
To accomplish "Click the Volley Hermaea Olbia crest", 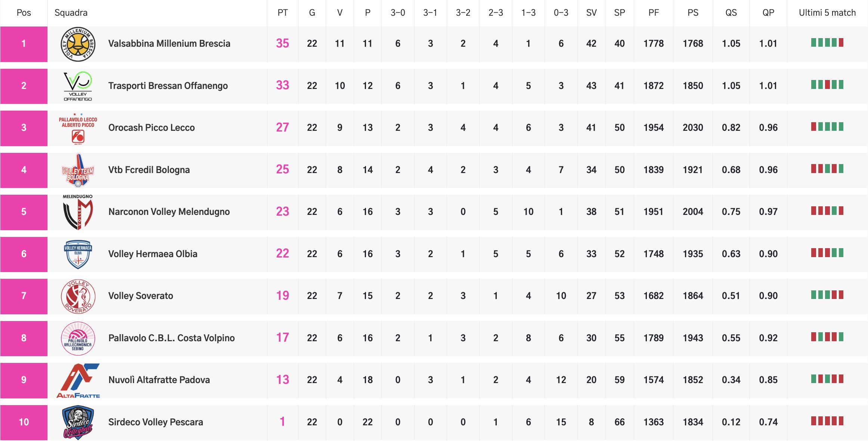I will [x=78, y=254].
